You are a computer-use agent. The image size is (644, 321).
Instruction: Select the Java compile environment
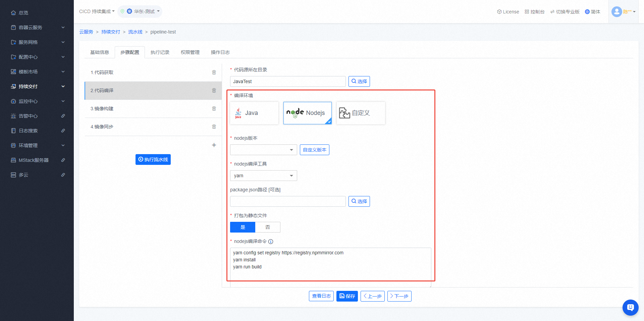[x=254, y=113]
